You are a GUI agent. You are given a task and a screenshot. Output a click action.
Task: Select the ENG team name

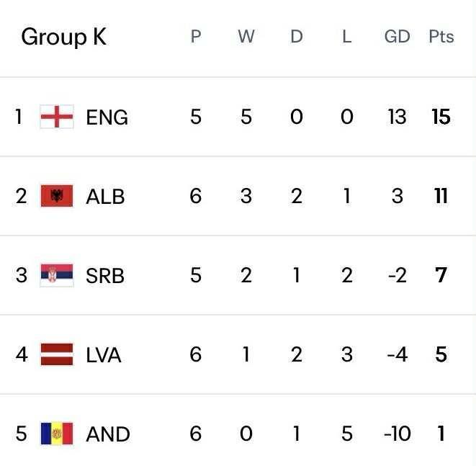point(107,117)
